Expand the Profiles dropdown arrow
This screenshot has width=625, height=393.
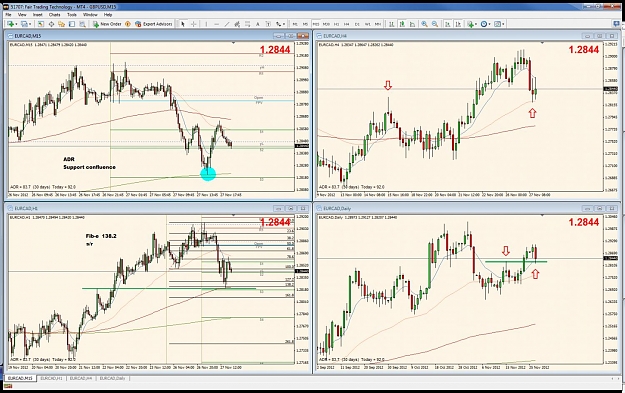(30, 24)
